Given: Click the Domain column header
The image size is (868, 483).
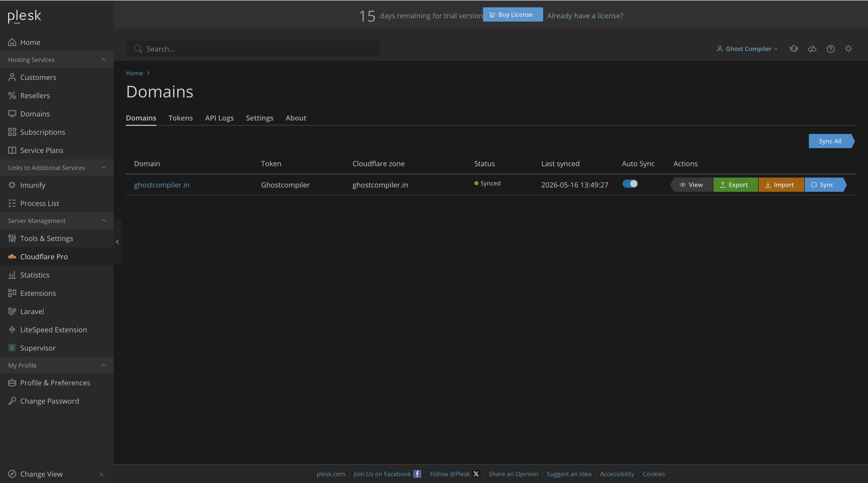Looking at the screenshot, I should click(147, 164).
